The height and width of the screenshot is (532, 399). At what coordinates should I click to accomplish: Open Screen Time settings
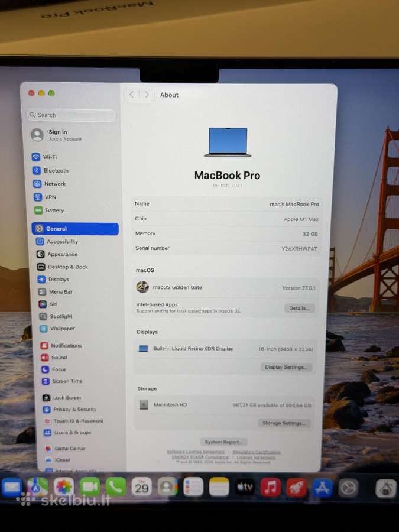pos(63,381)
